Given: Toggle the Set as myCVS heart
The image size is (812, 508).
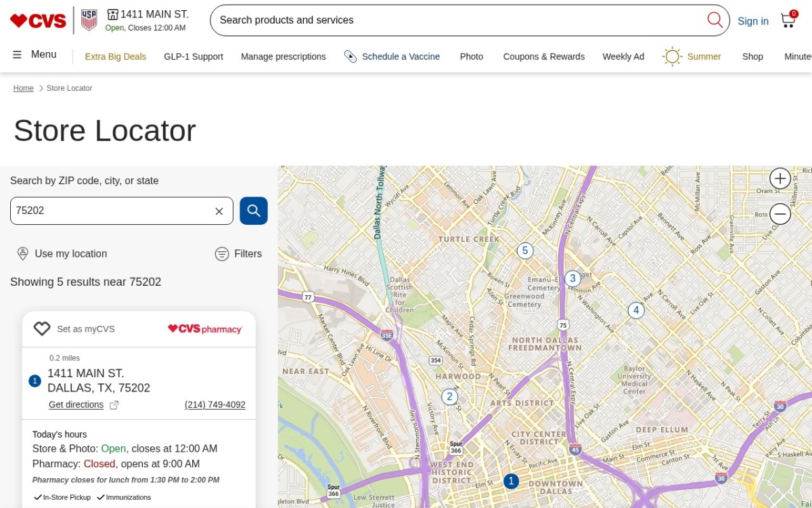Looking at the screenshot, I should pos(42,329).
